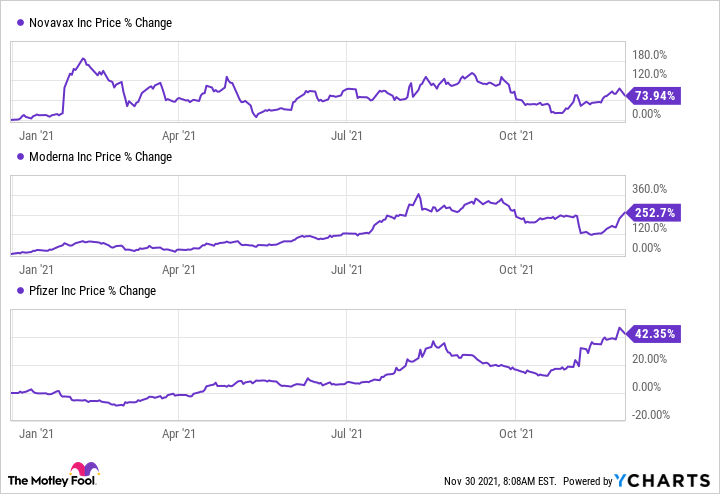The image size is (720, 494).
Task: Select the Novavax Inc Price % Change label
Action: [99, 23]
